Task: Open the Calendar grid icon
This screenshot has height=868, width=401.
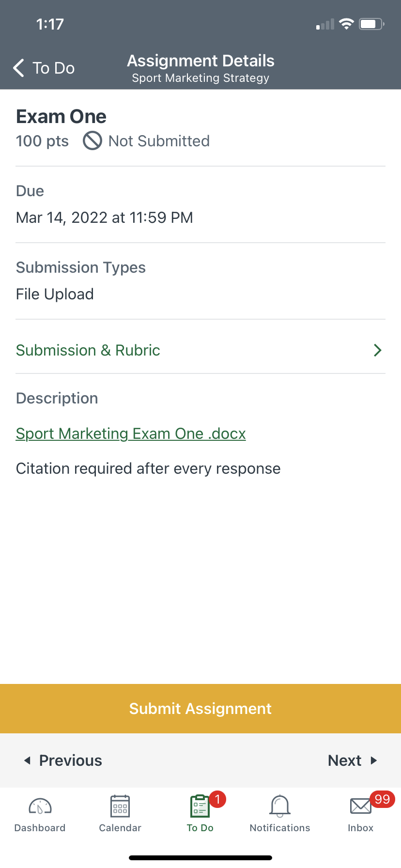Action: point(120,806)
